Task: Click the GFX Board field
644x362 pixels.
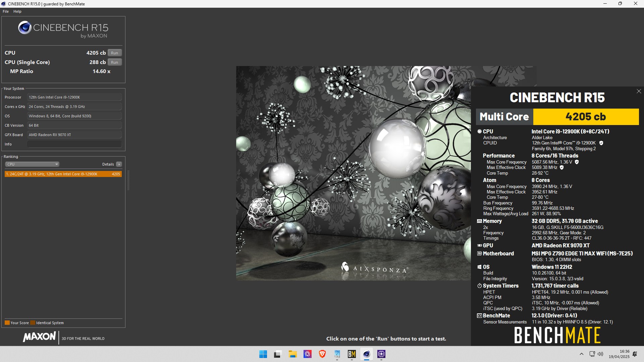Action: point(74,135)
